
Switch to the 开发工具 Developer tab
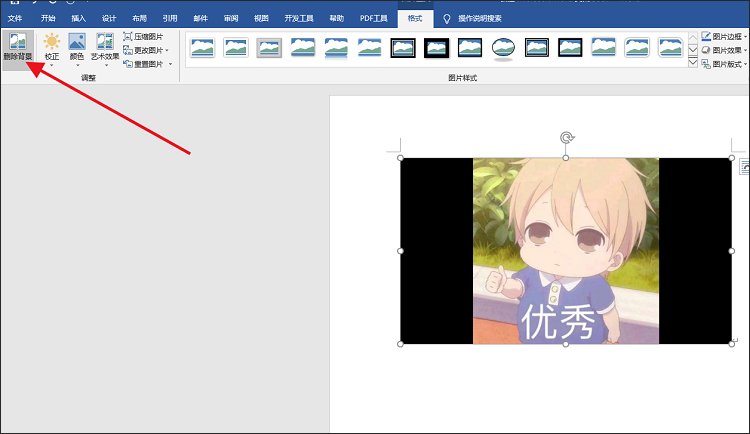coord(299,18)
